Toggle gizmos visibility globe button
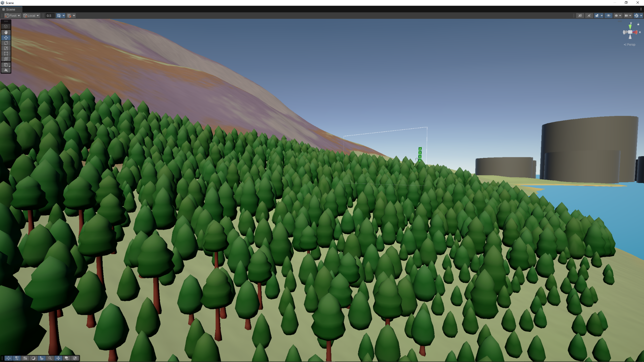 pyautogui.click(x=636, y=16)
